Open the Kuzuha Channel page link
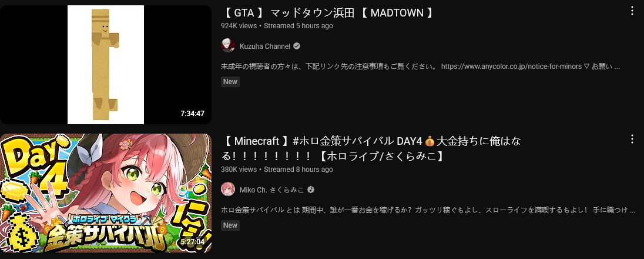Screen dimensions: 644x259 (265, 46)
